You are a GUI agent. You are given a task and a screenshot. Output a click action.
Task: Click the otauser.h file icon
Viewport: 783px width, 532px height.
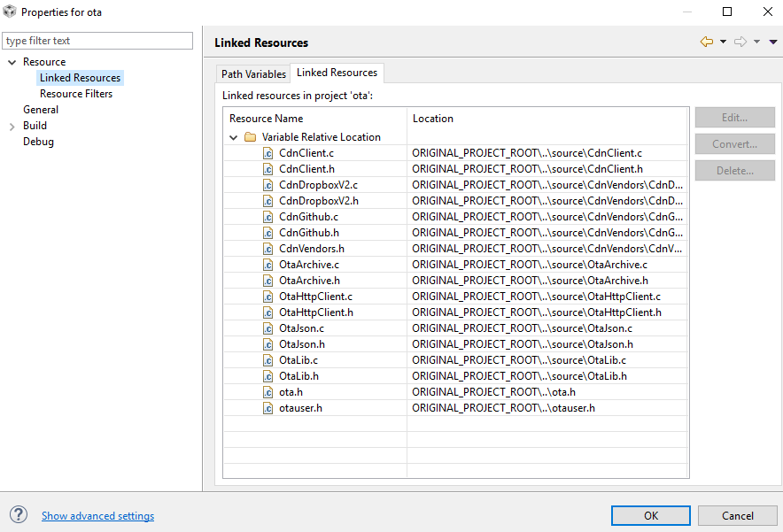[268, 408]
